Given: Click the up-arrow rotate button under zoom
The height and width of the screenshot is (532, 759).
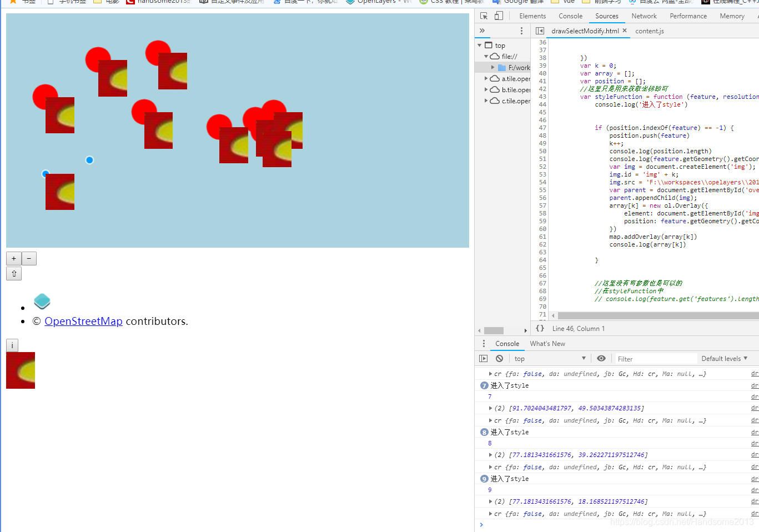Looking at the screenshot, I should click(14, 274).
